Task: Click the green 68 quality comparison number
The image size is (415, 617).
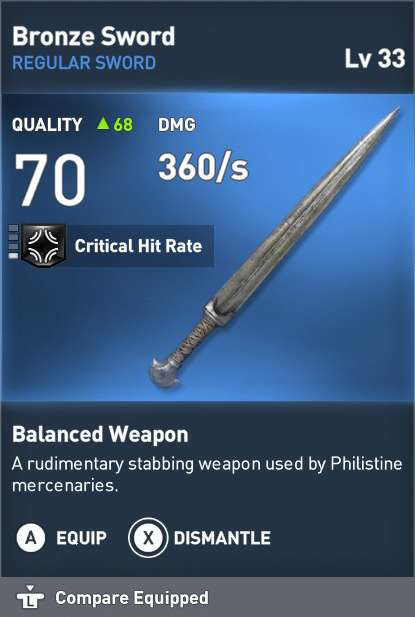Action: (123, 124)
